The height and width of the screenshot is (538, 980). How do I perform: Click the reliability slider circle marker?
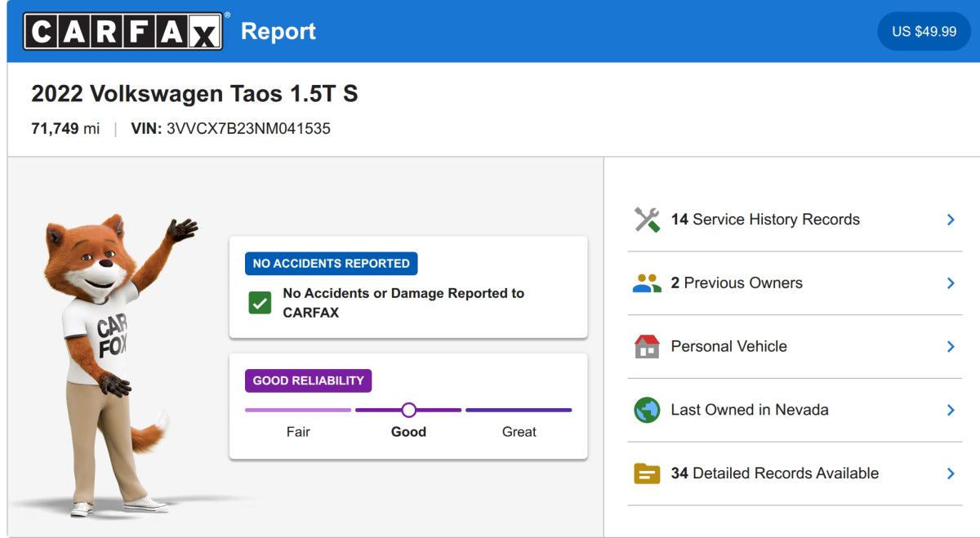(x=409, y=410)
